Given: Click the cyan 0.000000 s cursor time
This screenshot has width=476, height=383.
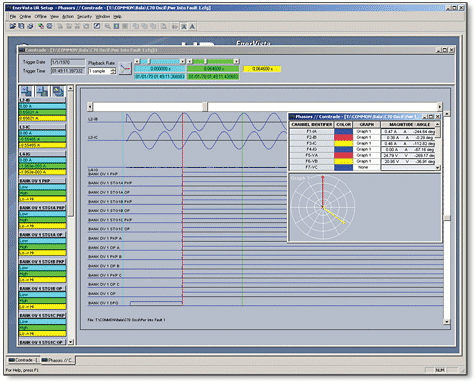Looking at the screenshot, I should pos(160,69).
